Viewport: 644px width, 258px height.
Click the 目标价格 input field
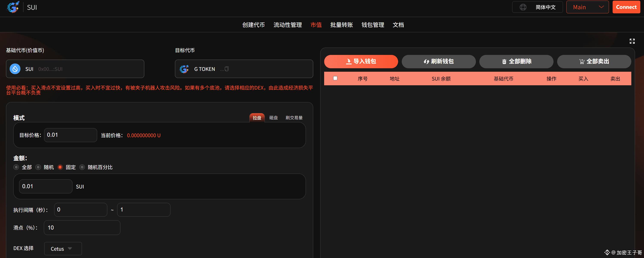[x=70, y=135]
